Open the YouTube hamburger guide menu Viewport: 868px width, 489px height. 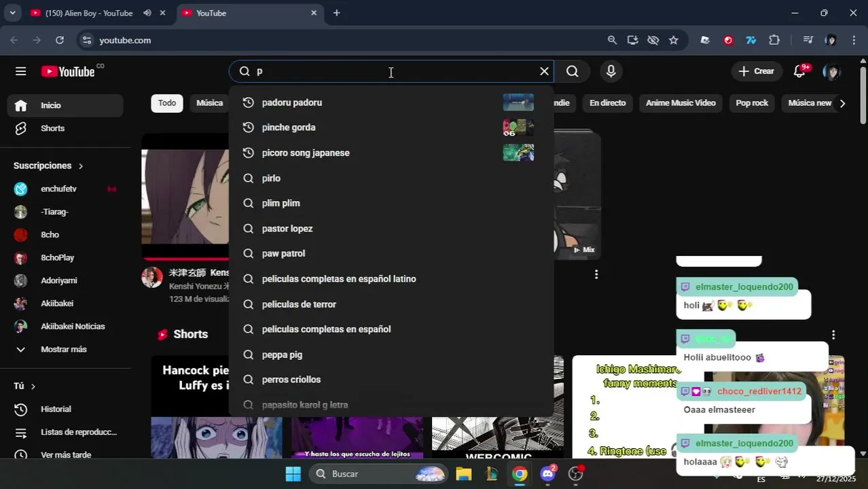tap(21, 71)
